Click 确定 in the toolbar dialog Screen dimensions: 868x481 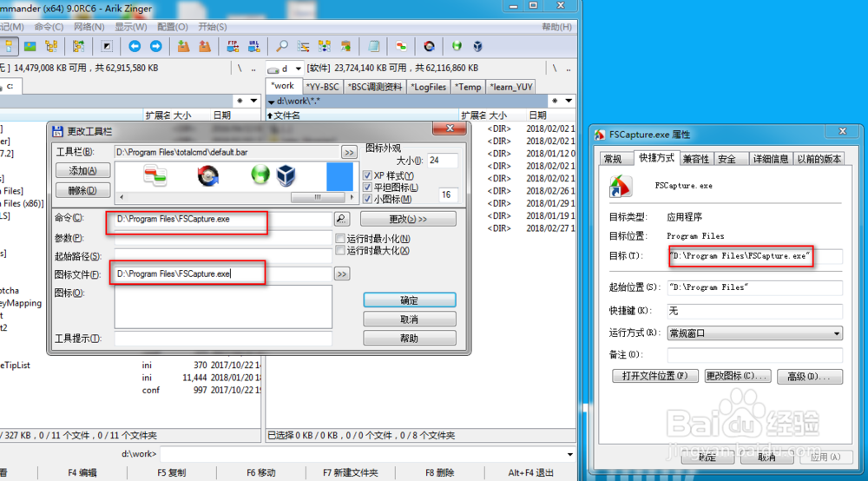pyautogui.click(x=409, y=300)
